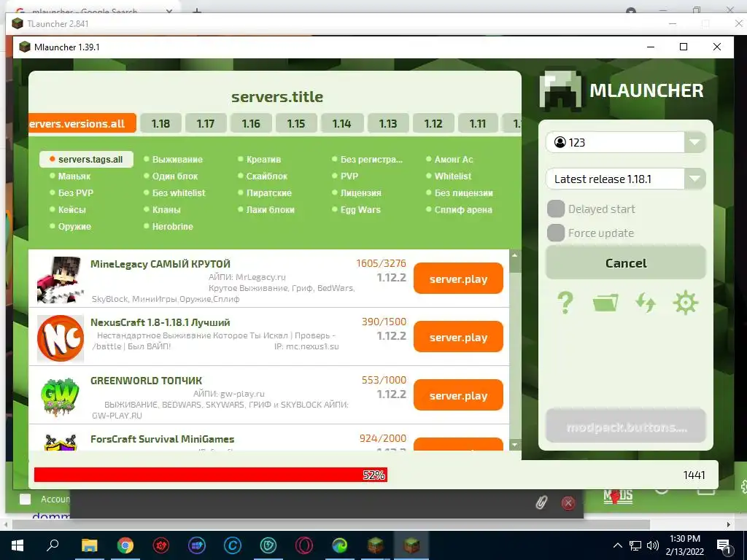Switch to the 1.17 version tab
This screenshot has width=747, height=560.
(206, 123)
